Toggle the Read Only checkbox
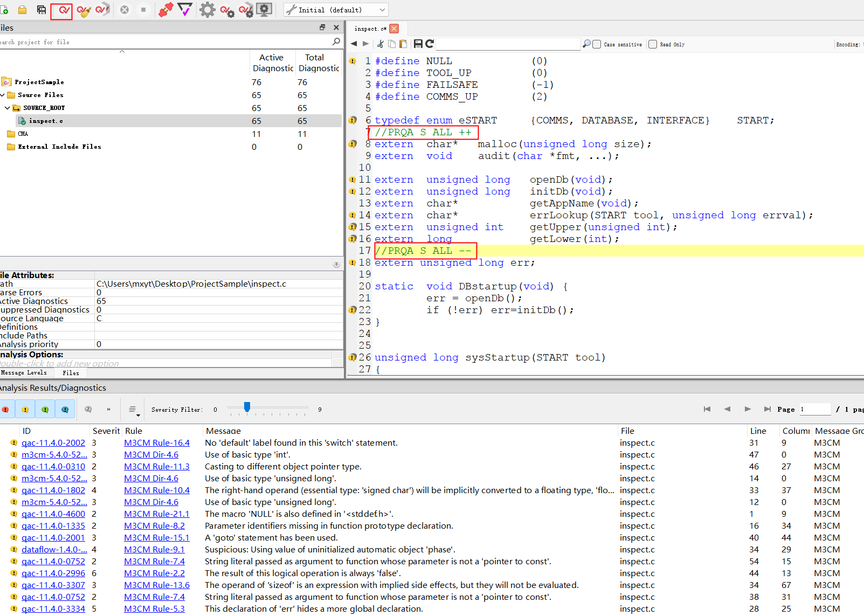The height and width of the screenshot is (616, 864). 653,45
